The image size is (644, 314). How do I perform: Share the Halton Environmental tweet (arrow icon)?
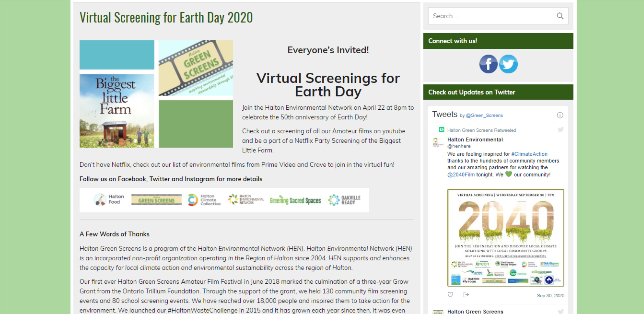tap(466, 295)
